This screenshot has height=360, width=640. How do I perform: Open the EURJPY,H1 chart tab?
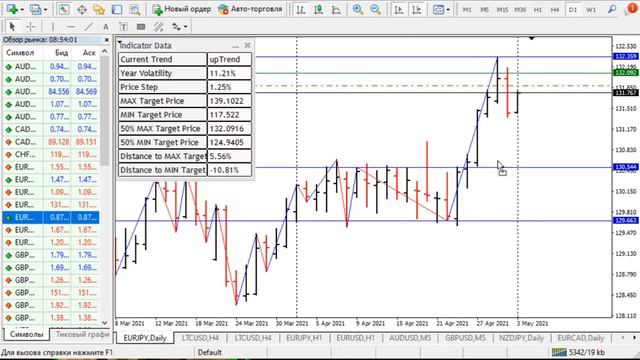point(304,338)
